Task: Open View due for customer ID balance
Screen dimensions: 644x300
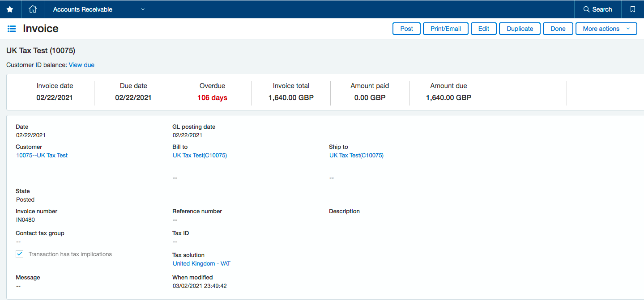Action: (81, 65)
